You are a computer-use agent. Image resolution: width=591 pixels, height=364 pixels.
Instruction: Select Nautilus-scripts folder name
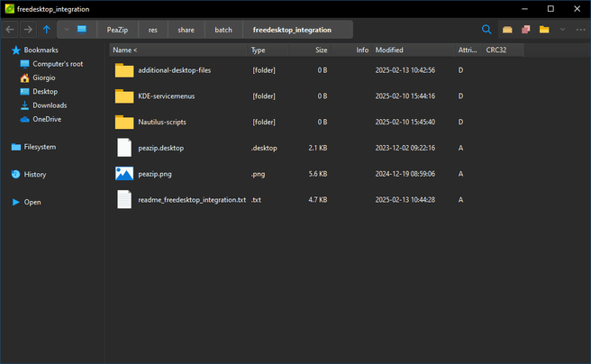coord(162,123)
